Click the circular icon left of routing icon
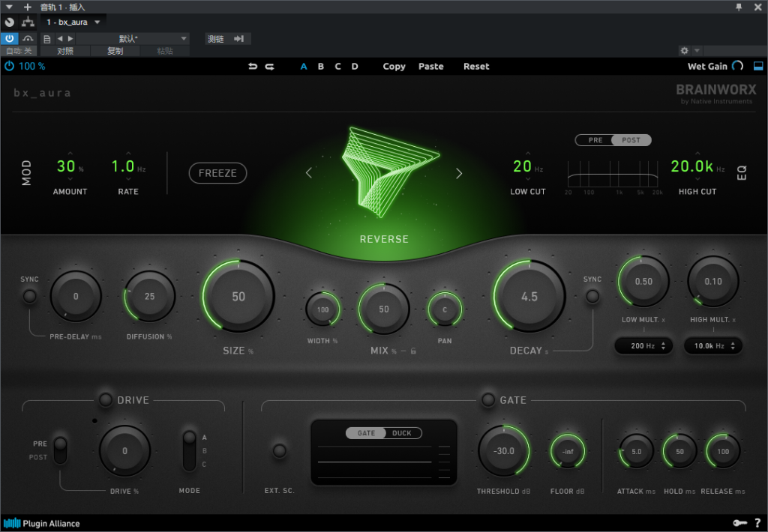 [9, 22]
